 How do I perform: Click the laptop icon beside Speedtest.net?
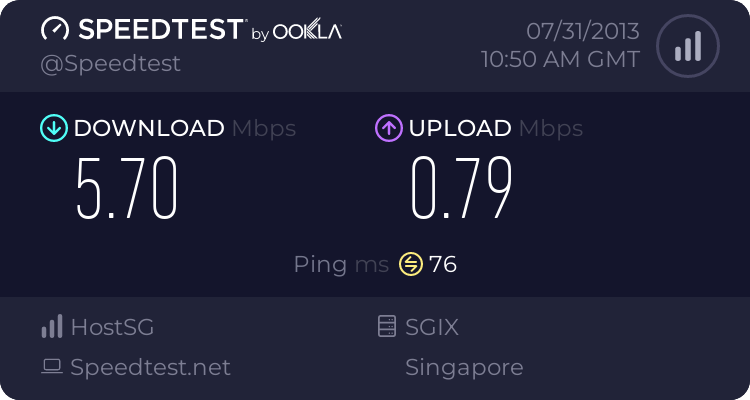[52, 367]
